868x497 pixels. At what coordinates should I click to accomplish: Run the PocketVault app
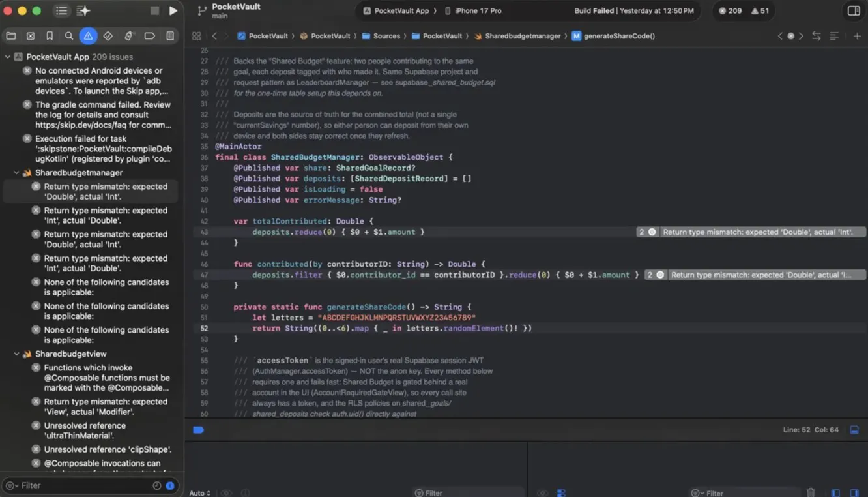click(173, 10)
